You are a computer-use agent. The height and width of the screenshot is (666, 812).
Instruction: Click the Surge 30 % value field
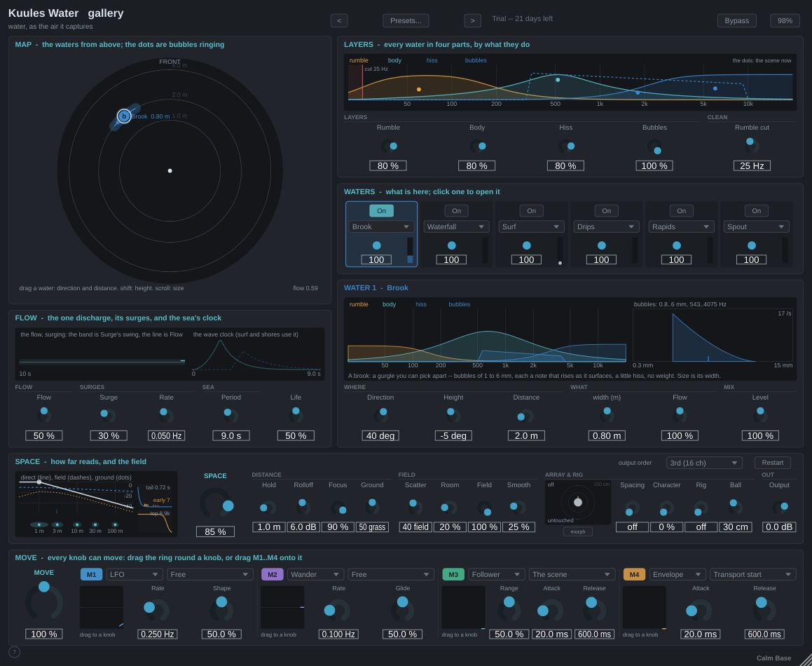(x=109, y=436)
